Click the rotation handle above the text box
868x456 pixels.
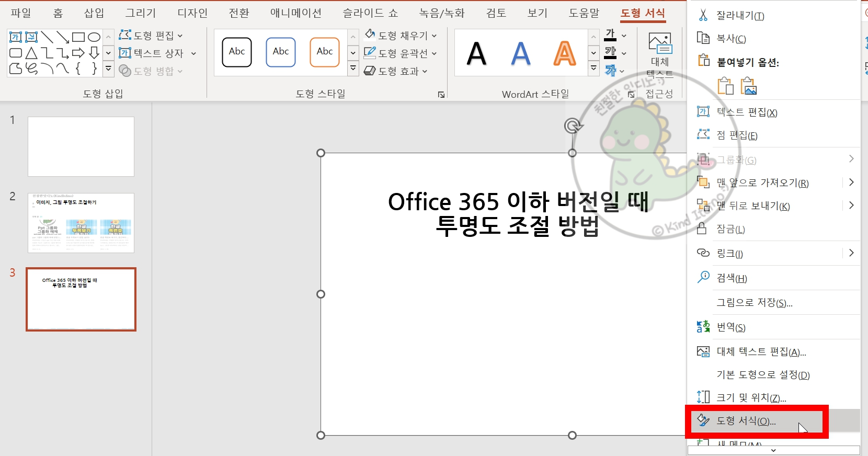573,126
